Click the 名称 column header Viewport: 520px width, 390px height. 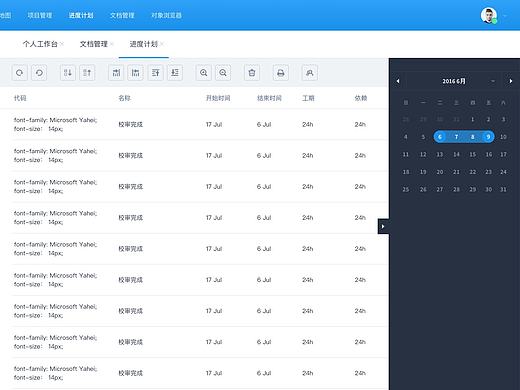pyautogui.click(x=125, y=98)
